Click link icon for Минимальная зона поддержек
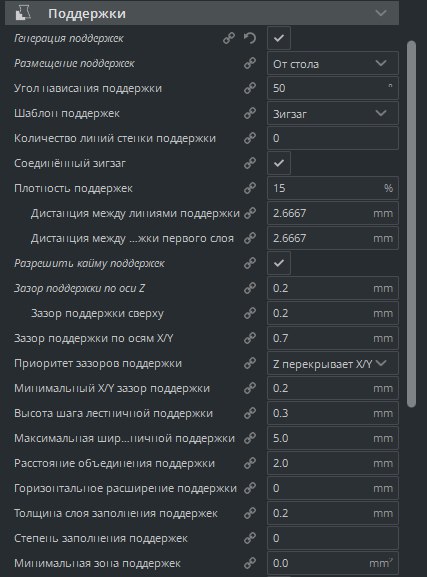The height and width of the screenshot is (577, 427). 250,564
